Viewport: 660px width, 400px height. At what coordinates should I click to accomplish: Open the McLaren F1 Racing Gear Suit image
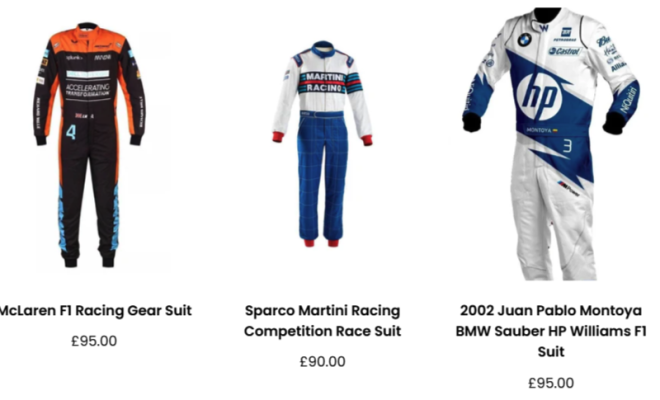click(x=90, y=145)
